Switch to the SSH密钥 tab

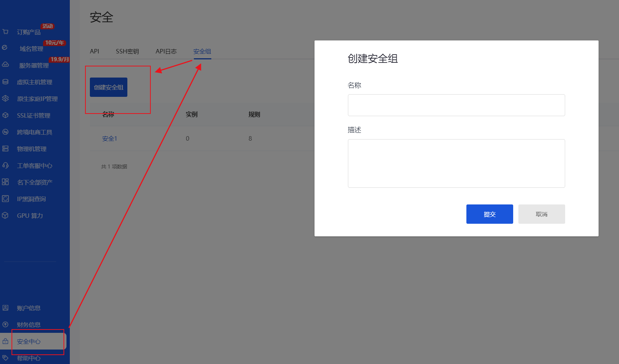coord(127,51)
